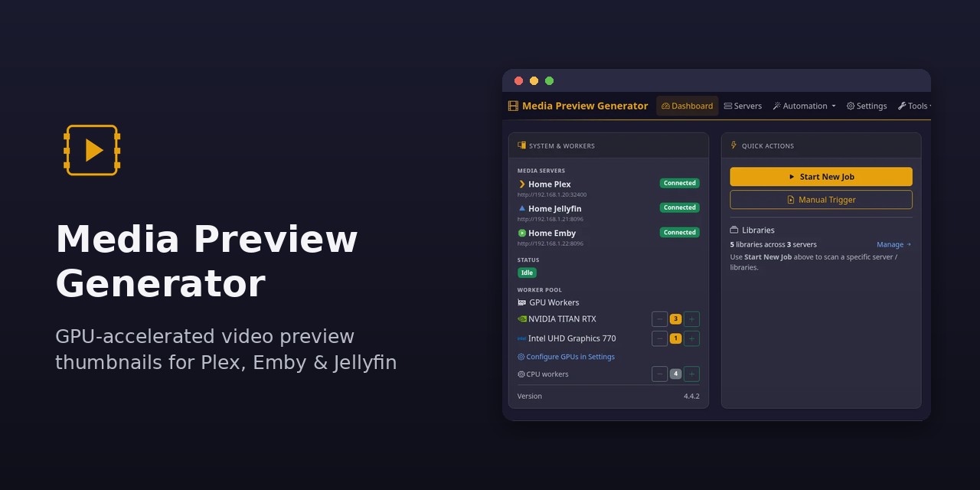Click the GPU Workers card icon
This screenshot has height=490, width=980.
tap(522, 302)
